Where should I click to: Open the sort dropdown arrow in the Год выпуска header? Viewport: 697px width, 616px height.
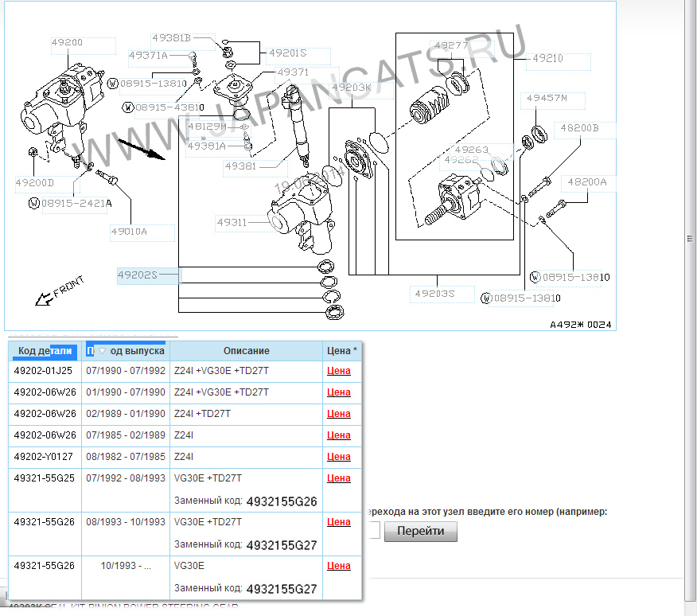point(102,351)
